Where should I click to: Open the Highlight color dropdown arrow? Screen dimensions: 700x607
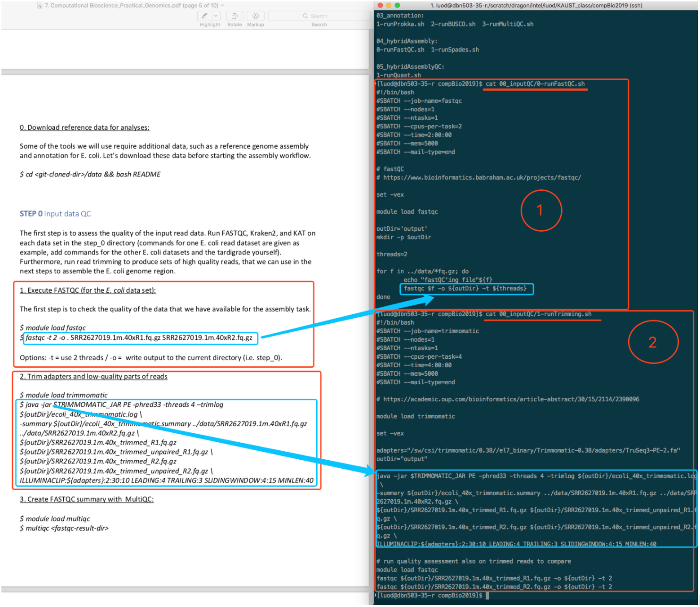coord(216,16)
